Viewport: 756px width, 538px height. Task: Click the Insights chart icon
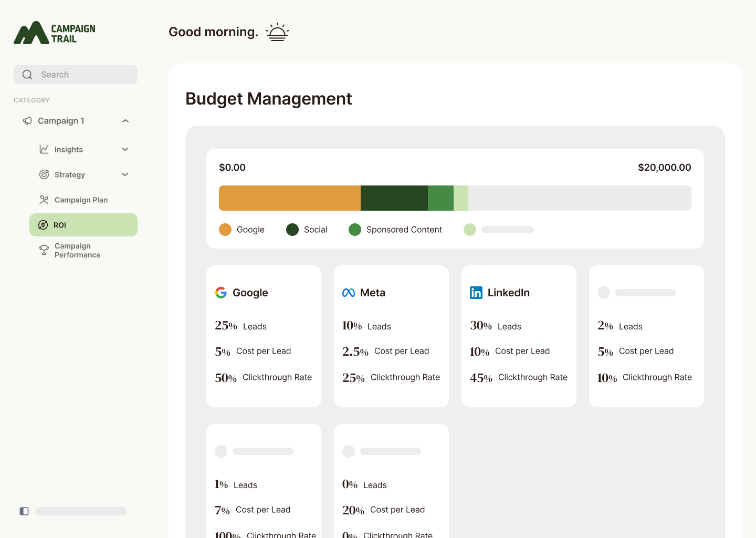(x=44, y=149)
